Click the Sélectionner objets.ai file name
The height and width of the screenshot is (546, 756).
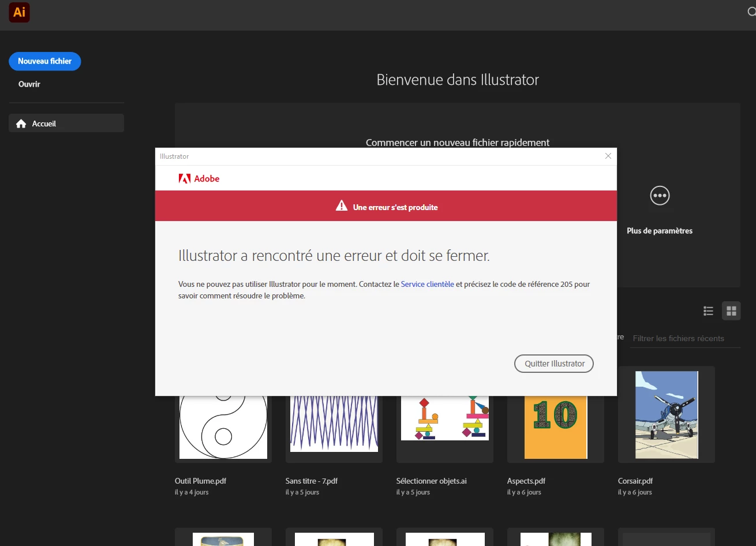click(x=432, y=481)
